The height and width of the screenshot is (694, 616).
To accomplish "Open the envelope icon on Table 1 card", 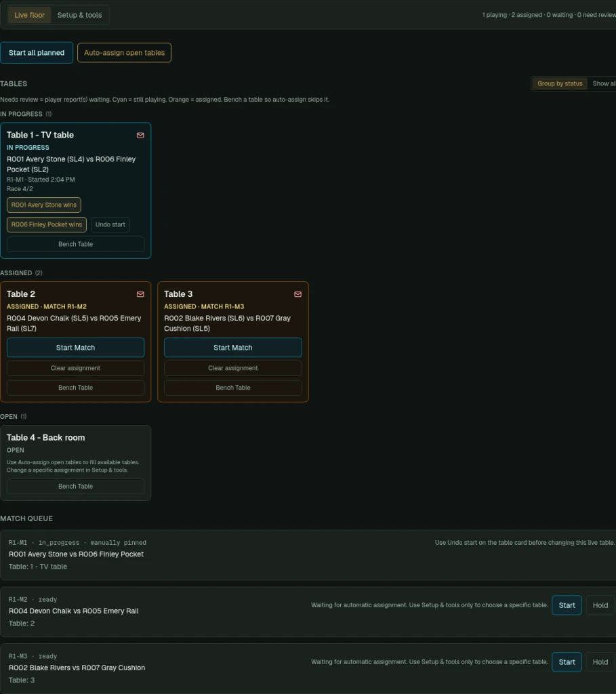I will pyautogui.click(x=140, y=136).
